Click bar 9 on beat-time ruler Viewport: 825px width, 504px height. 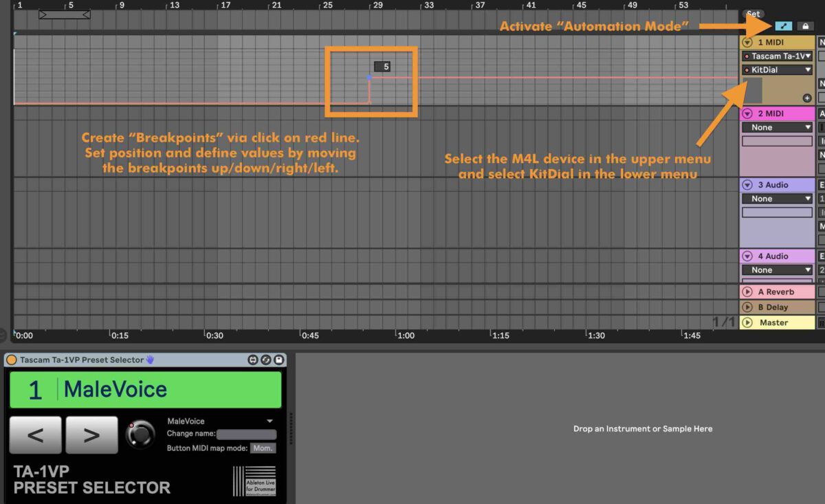coord(122,6)
